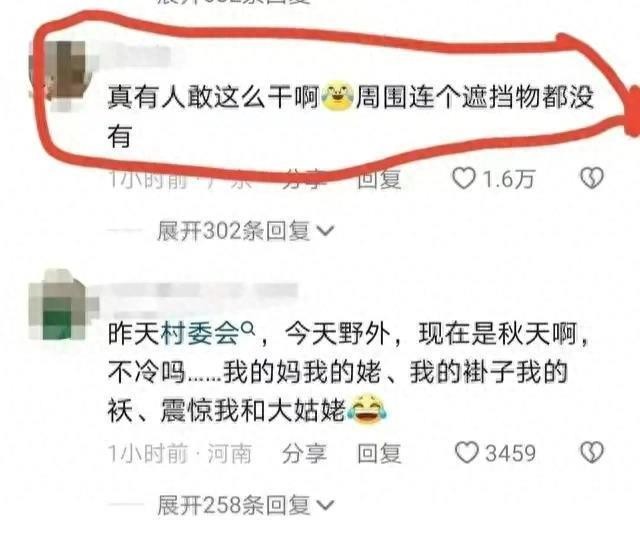Expand 展开258条回复 replies
Viewport: 640px width, 535px height.
[x=245, y=505]
